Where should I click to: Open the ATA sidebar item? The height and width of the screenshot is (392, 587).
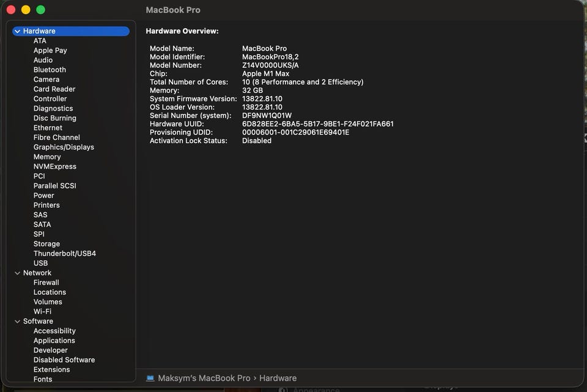click(40, 41)
